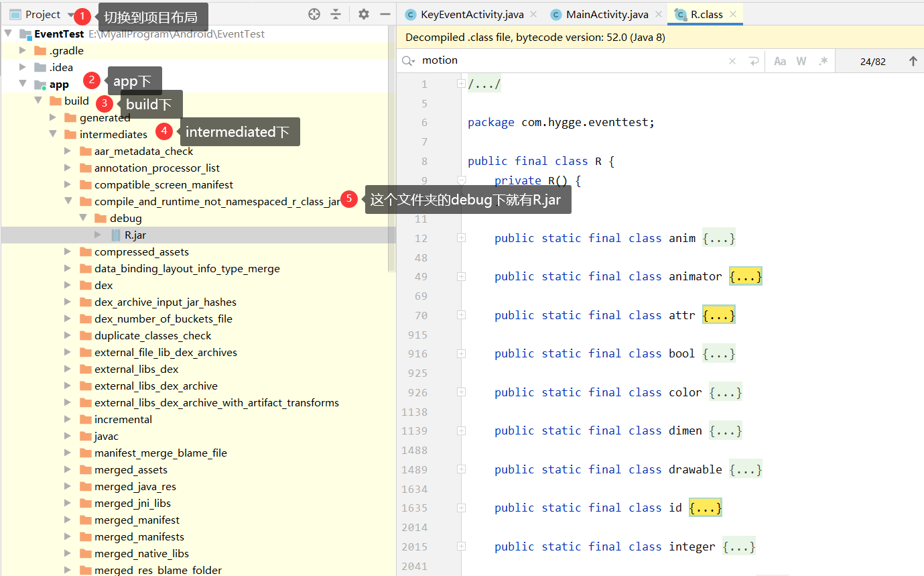Click the merged_native_libs folder icon
This screenshot has height=576, width=924.
85,553
